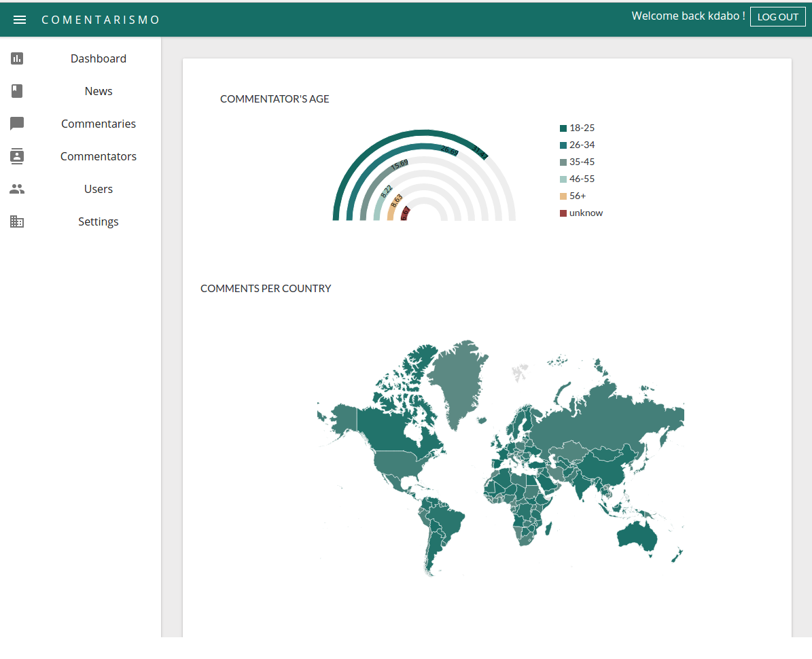Click the Comentarismo logo text
Image resolution: width=812 pixels, height=659 pixels.
coord(100,19)
